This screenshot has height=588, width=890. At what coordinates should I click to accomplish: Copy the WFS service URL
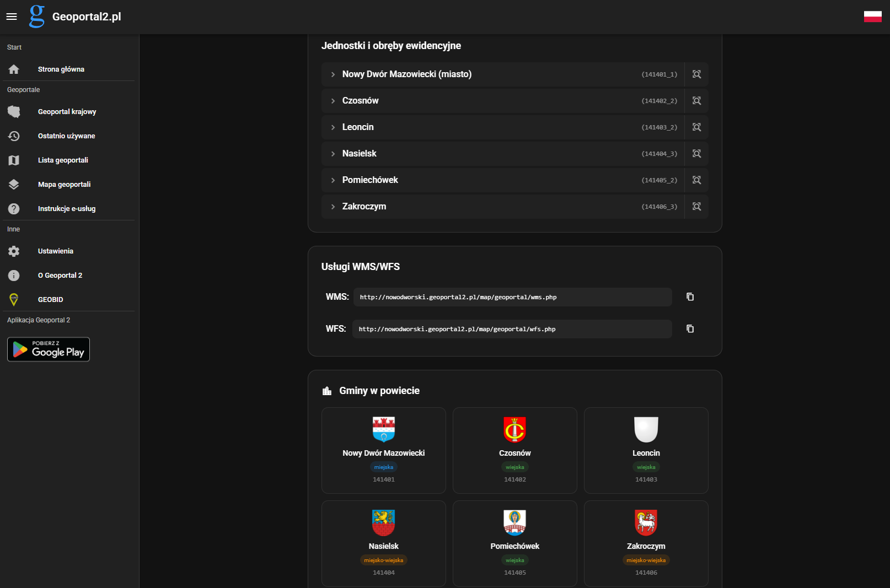click(690, 329)
